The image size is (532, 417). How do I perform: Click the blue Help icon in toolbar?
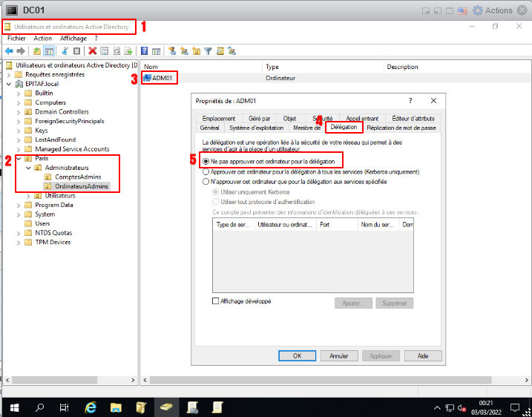(145, 51)
